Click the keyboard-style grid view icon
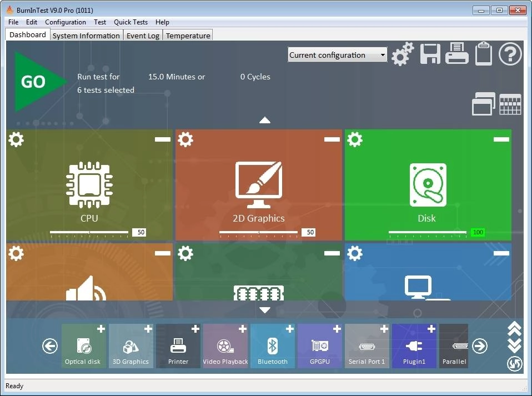 click(510, 104)
